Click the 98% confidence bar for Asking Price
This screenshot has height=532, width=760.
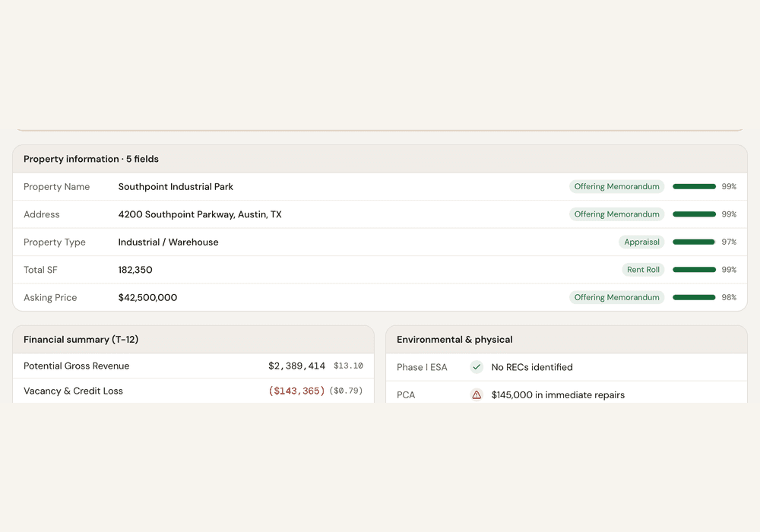pos(694,297)
